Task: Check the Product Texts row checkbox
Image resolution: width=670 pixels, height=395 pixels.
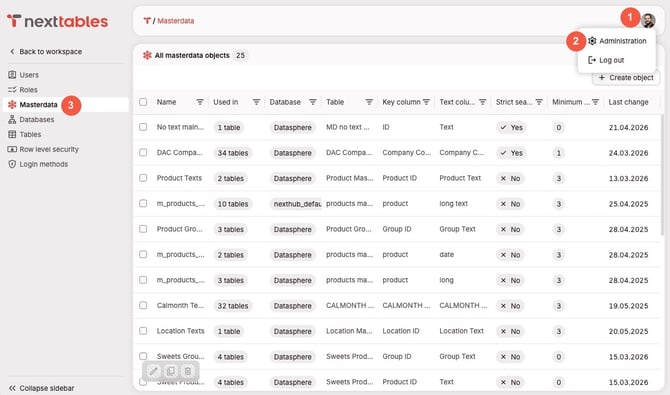Action: 143,178
